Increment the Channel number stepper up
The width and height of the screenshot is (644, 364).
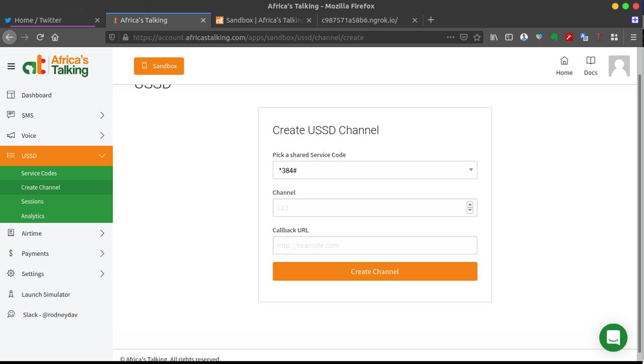click(x=470, y=205)
